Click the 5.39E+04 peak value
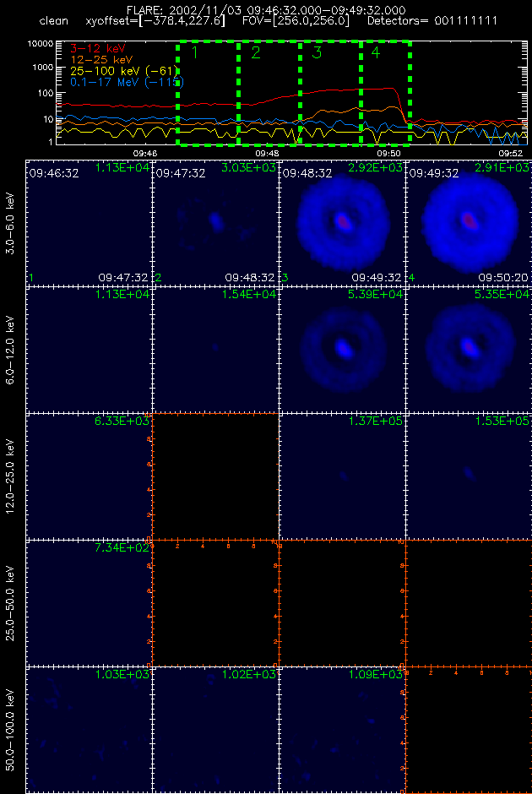 pyautogui.click(x=376, y=294)
